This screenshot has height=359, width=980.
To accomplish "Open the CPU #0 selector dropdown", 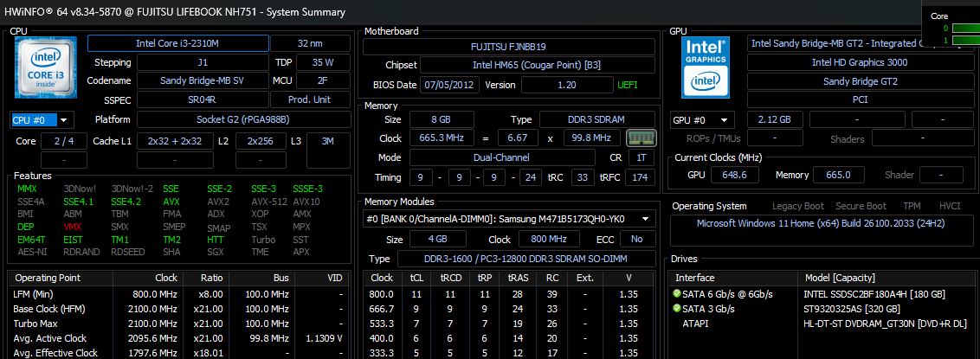I will coord(42,119).
